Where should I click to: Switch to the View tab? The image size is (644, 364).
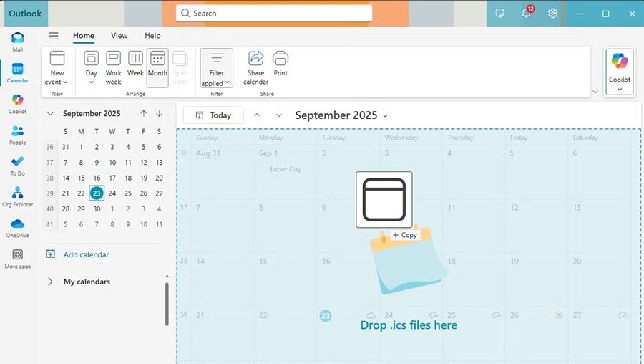(x=119, y=36)
